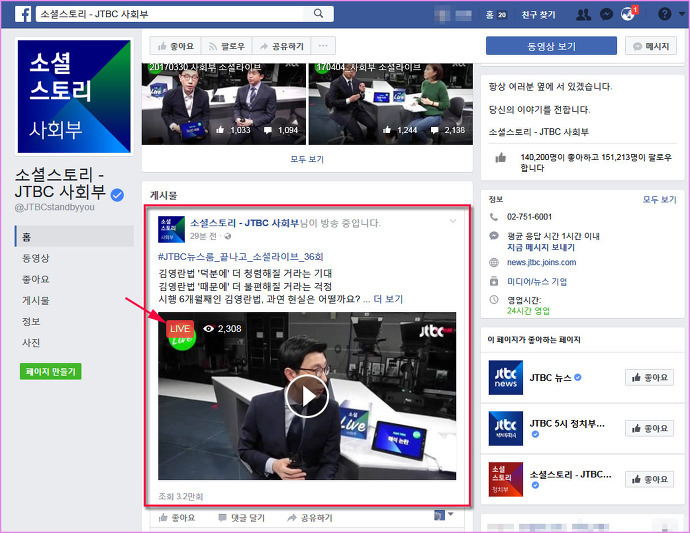Like the JTBC 5시 정치부 page

pos(649,428)
